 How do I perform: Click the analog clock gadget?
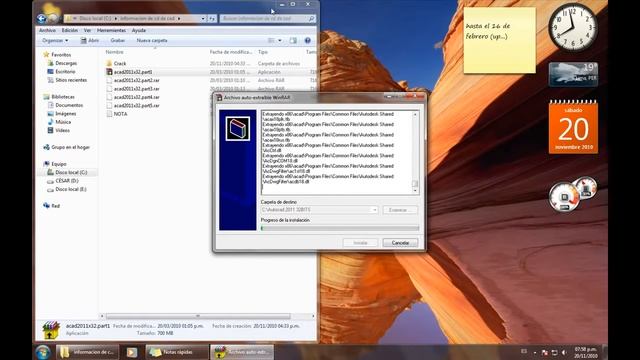click(x=573, y=27)
